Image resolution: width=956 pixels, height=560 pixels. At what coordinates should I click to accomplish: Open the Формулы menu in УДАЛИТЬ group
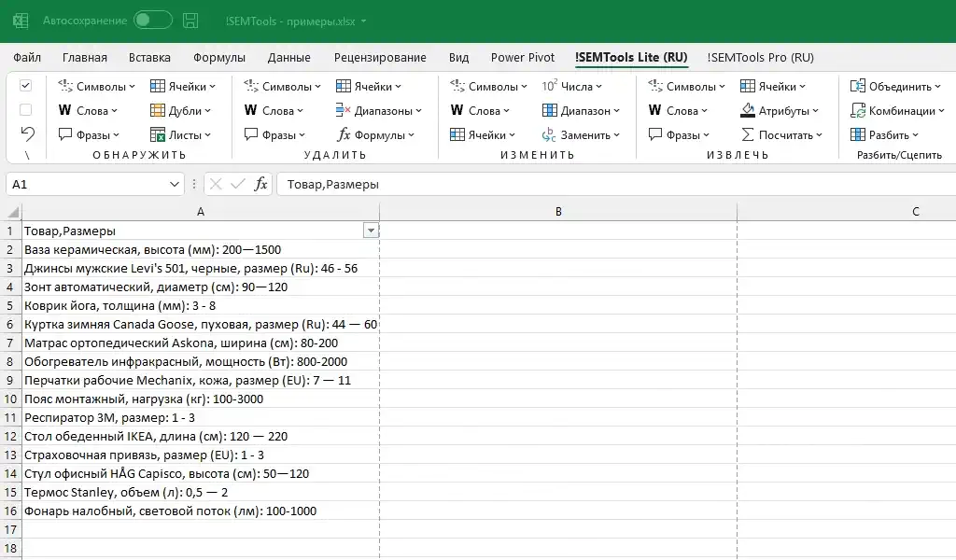click(375, 134)
